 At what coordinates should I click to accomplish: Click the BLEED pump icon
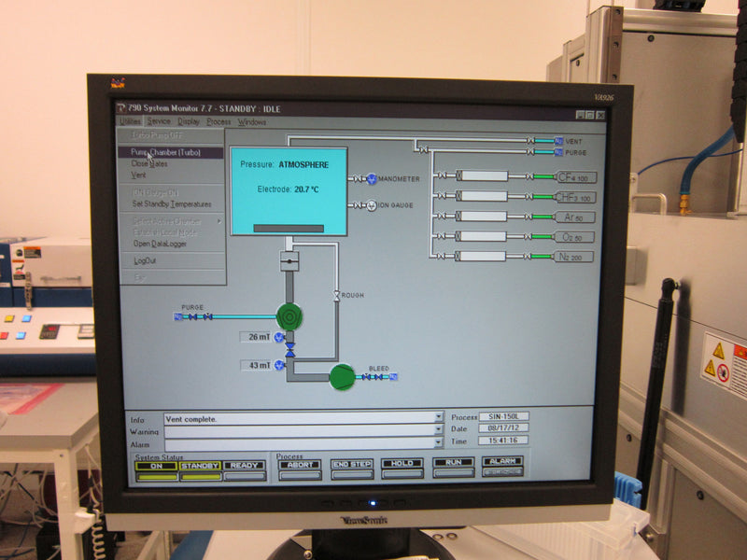tap(344, 376)
